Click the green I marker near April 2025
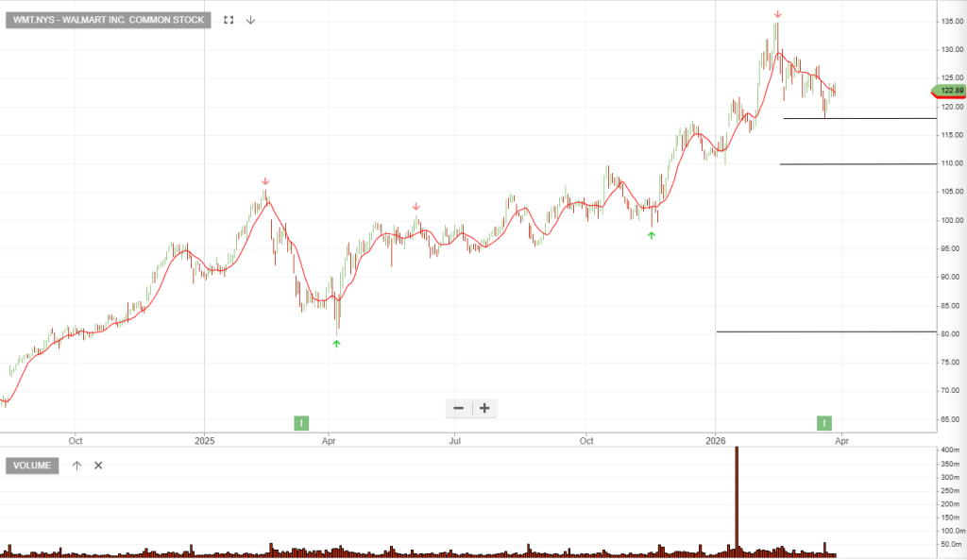 tap(301, 423)
